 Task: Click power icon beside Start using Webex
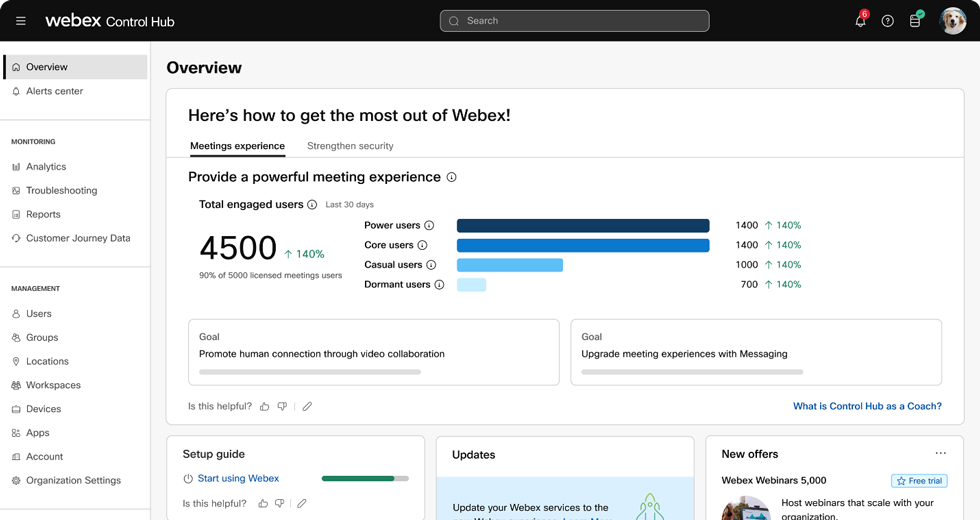188,479
